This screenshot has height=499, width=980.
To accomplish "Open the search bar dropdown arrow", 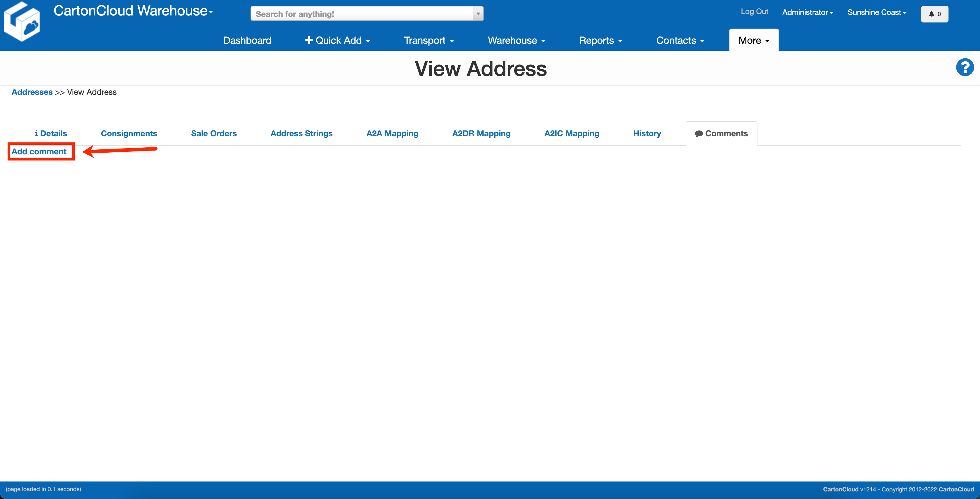I will click(478, 13).
